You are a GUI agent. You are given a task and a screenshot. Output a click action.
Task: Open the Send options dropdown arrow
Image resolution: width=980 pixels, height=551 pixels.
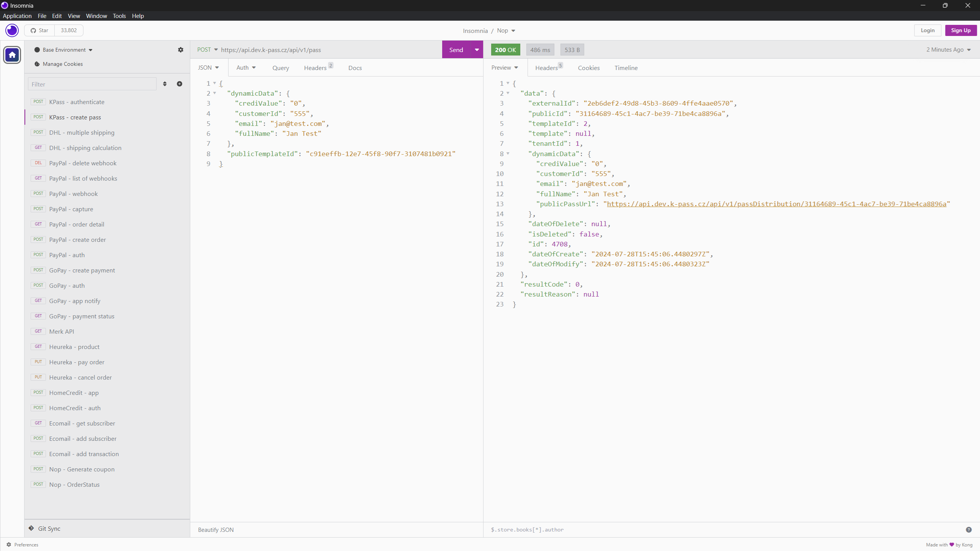(x=477, y=50)
